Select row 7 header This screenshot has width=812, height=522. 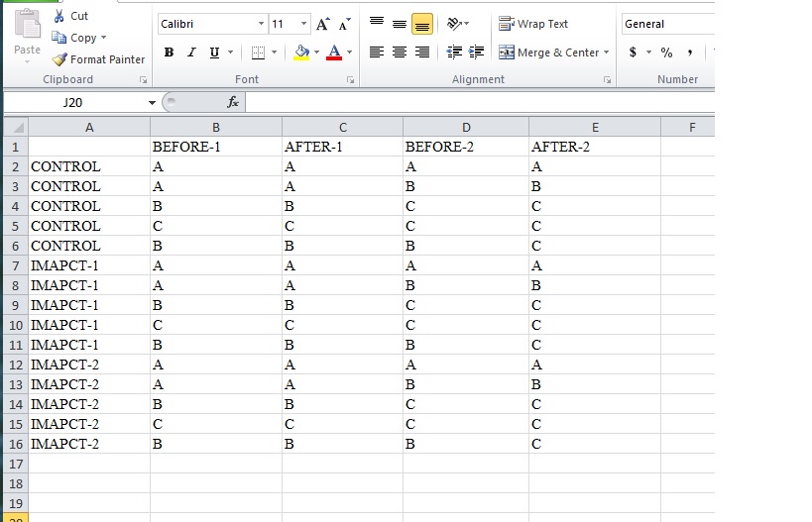pyautogui.click(x=16, y=265)
